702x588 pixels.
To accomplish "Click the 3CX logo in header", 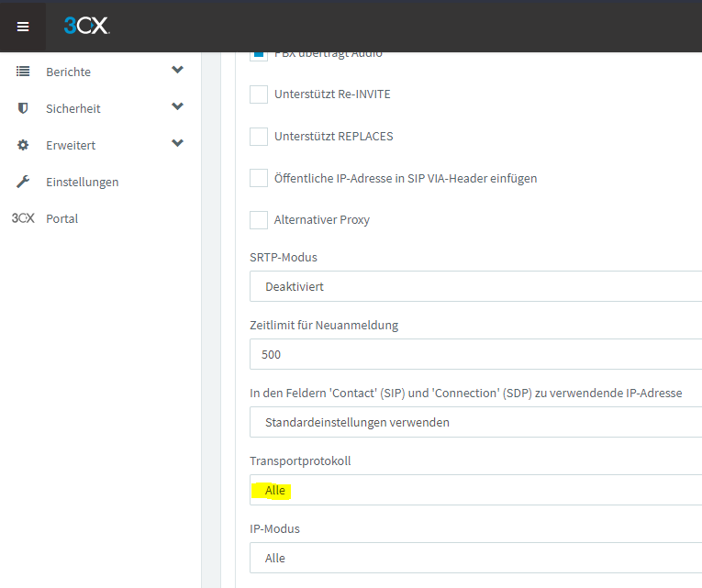I will tap(87, 27).
